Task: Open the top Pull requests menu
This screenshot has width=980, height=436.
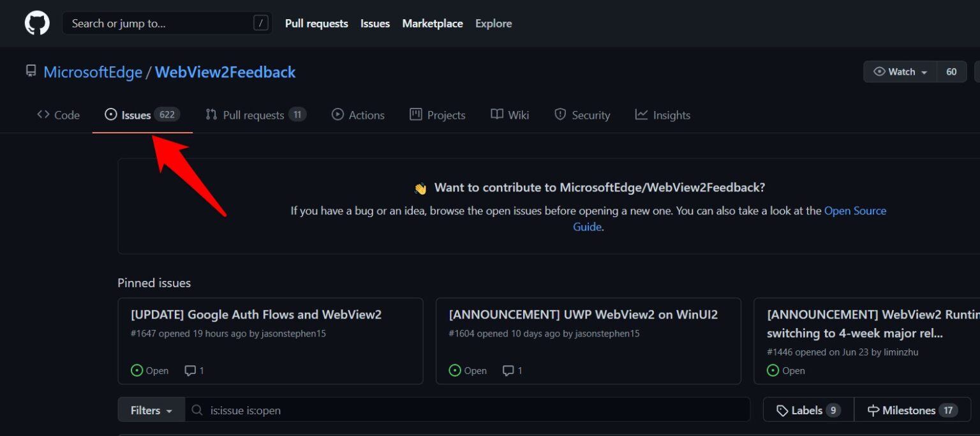Action: point(316,24)
